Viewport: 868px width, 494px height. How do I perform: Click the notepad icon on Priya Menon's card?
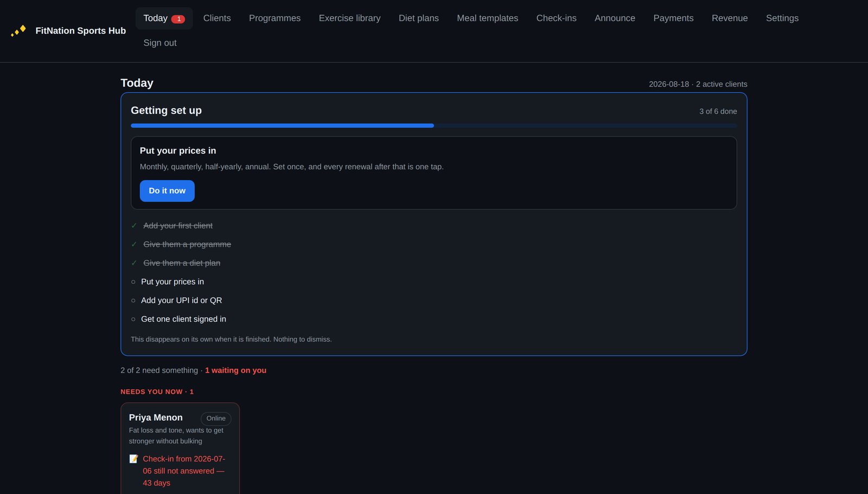pyautogui.click(x=133, y=459)
